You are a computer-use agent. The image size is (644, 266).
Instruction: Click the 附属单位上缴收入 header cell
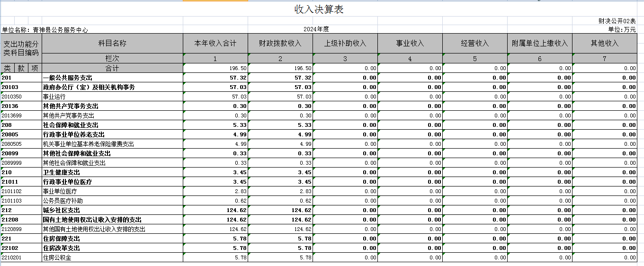coord(539,43)
